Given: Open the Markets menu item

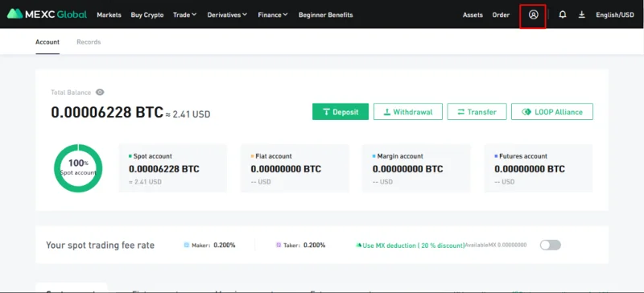Looking at the screenshot, I should pyautogui.click(x=109, y=14).
